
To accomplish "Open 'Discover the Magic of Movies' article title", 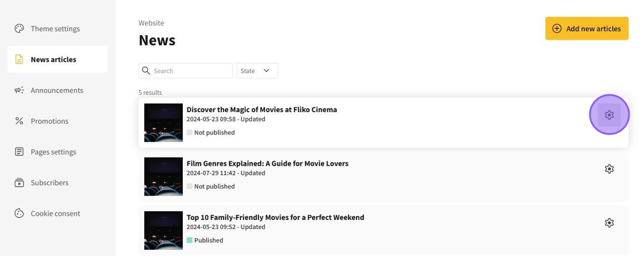I will (x=262, y=109).
